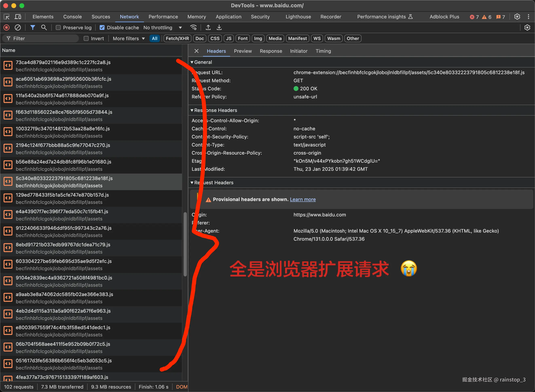Click the record network log button
Image resolution: width=535 pixels, height=392 pixels.
tap(6, 27)
